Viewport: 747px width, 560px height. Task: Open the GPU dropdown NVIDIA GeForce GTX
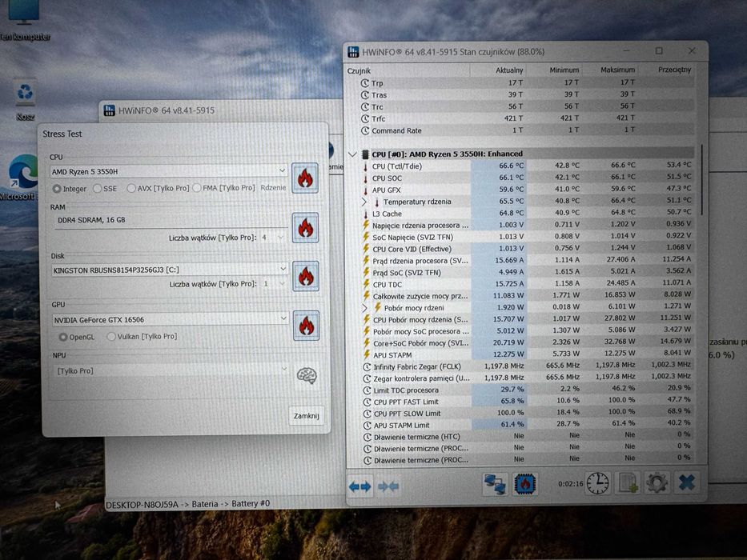coord(170,319)
